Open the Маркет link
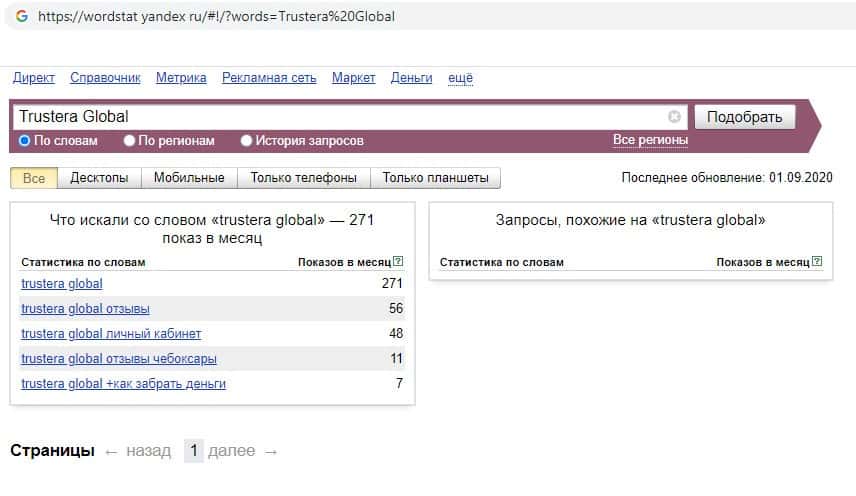The image size is (856, 496). 354,78
